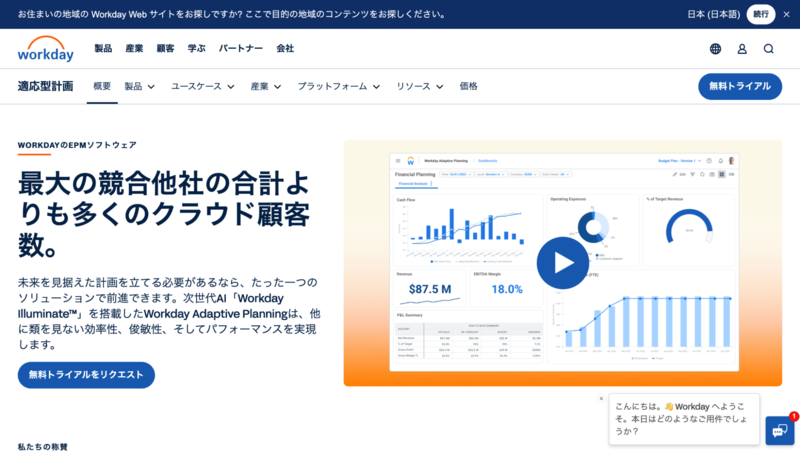Click the 18.0% EBITDA margin value

(507, 289)
